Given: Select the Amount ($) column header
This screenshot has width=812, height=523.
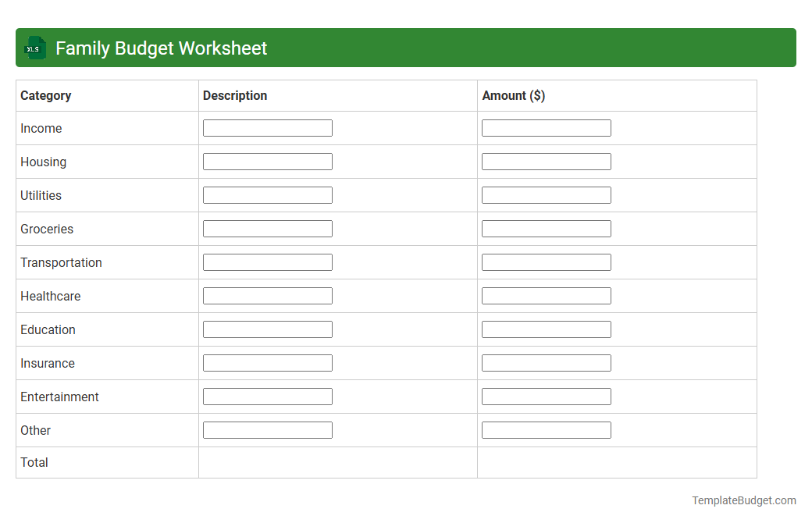Looking at the screenshot, I should point(513,95).
